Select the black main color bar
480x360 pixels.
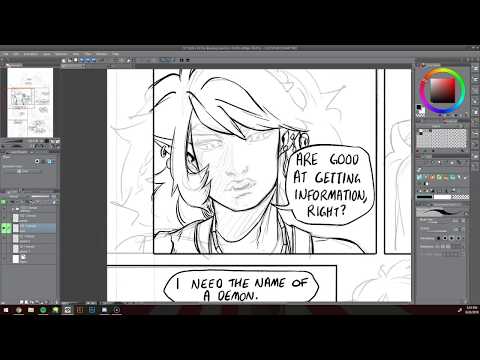(425, 197)
